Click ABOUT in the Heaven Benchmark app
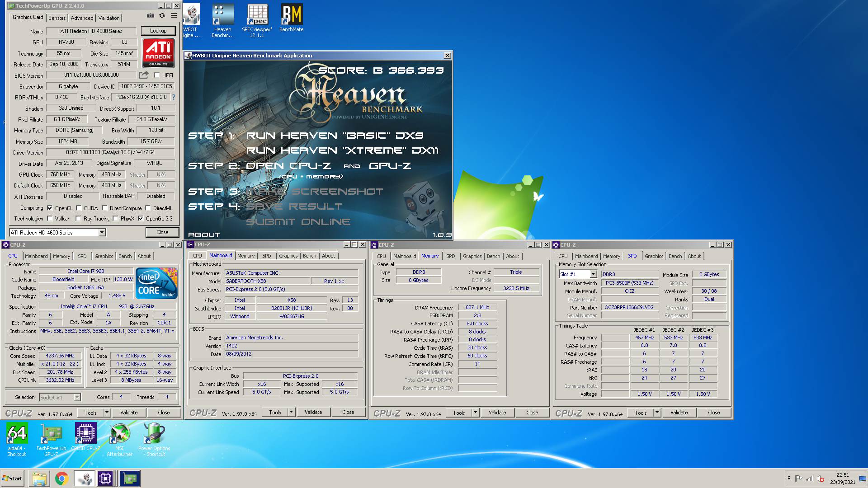The height and width of the screenshot is (488, 868). point(204,235)
